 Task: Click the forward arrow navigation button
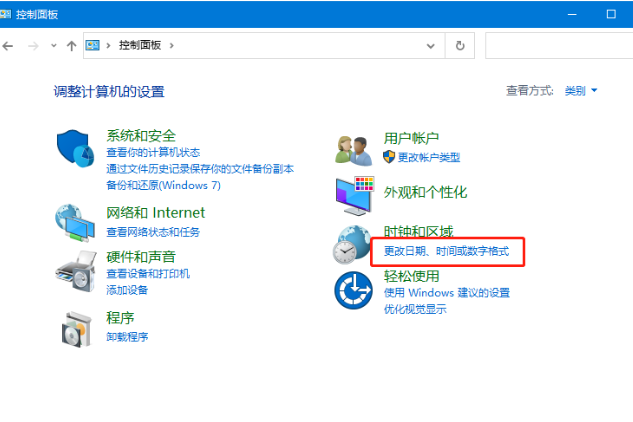[x=33, y=46]
